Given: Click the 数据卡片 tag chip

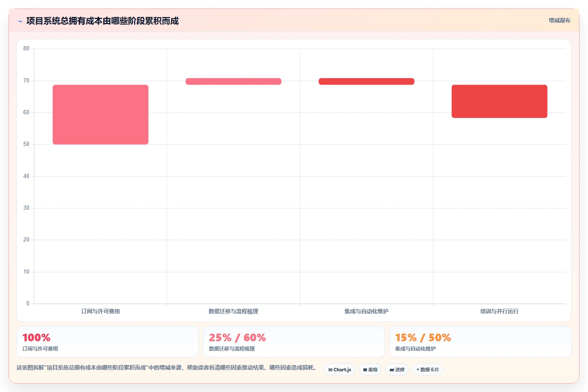Looking at the screenshot, I should 428,370.
